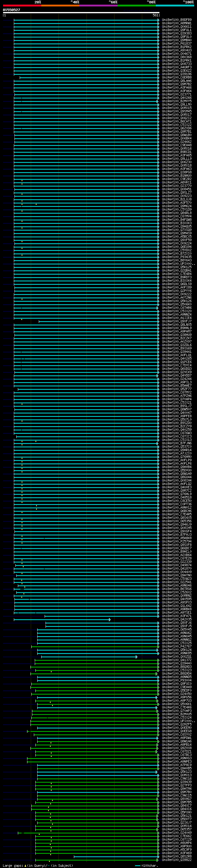Select hit label UniRef100_A3FA71
This screenshot has width=197, height=868.
pyautogui.click(x=176, y=616)
